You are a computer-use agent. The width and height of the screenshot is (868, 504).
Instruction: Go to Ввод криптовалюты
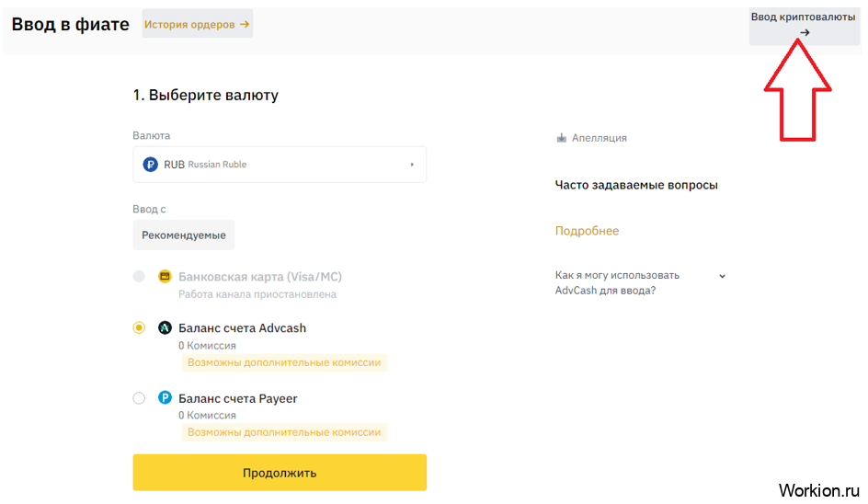tap(803, 17)
